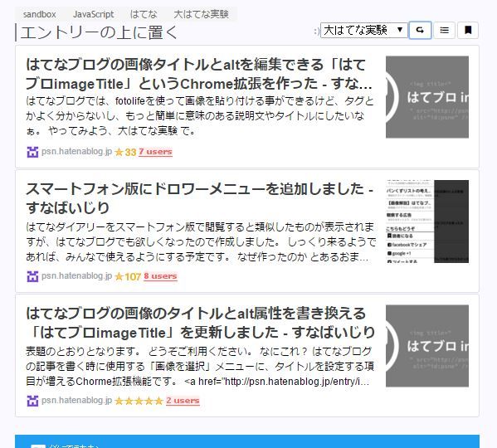Open article スマートフォン版にドロワーメニューを追加しました
This screenshot has width=497, height=448.
click(200, 198)
